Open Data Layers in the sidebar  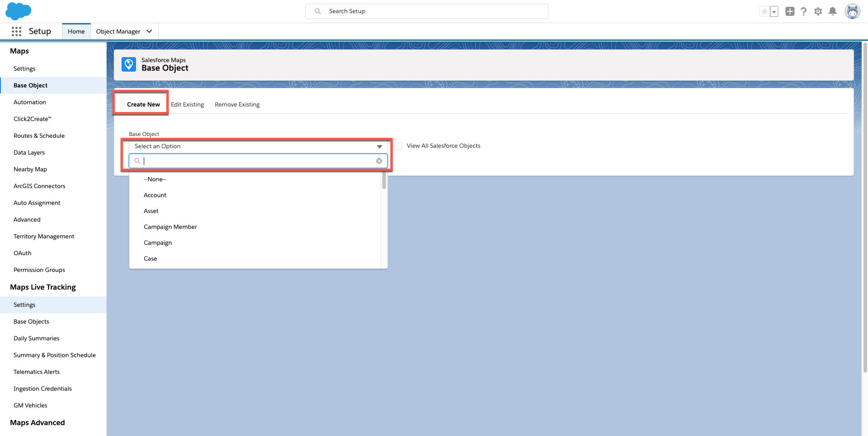(x=53, y=153)
